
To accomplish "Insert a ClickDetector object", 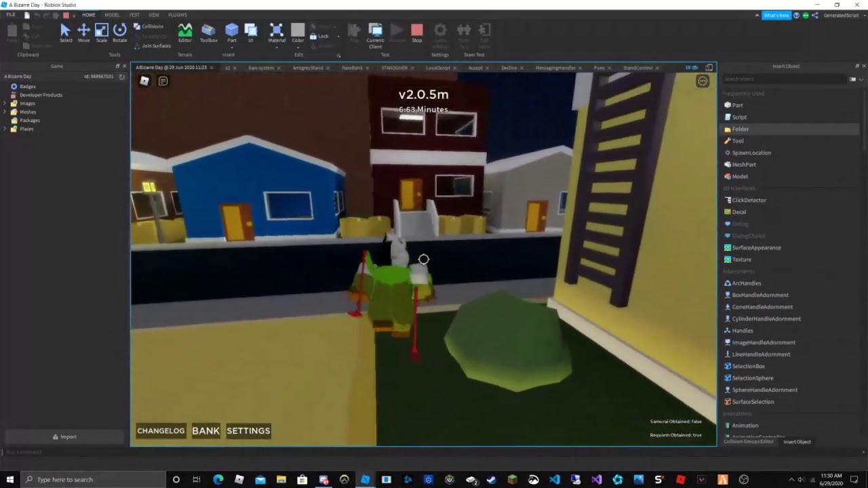I will [x=745, y=200].
